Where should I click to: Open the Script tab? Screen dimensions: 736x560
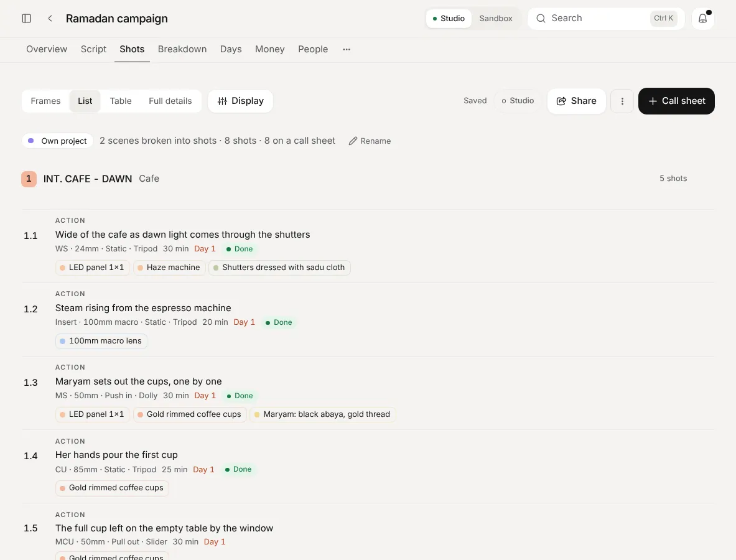point(93,49)
